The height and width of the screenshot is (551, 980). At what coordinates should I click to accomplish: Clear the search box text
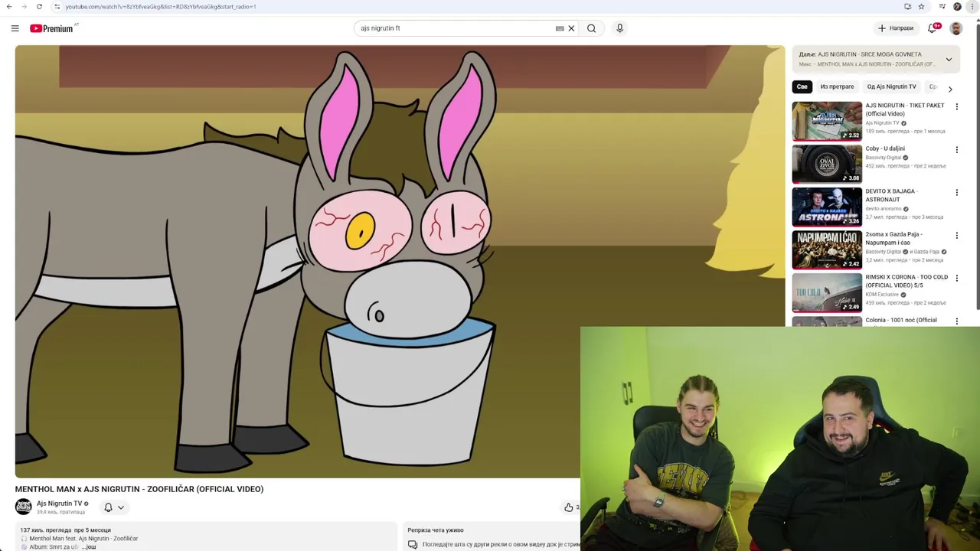coord(571,28)
